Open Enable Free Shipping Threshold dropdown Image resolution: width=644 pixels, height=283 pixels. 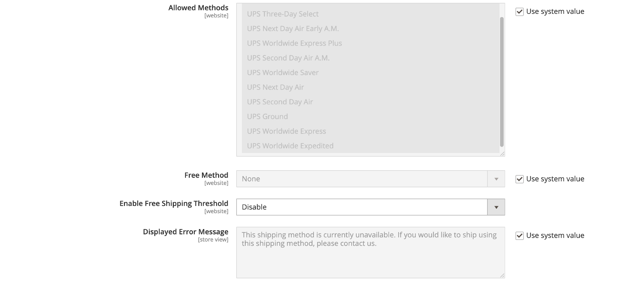pyautogui.click(x=371, y=207)
